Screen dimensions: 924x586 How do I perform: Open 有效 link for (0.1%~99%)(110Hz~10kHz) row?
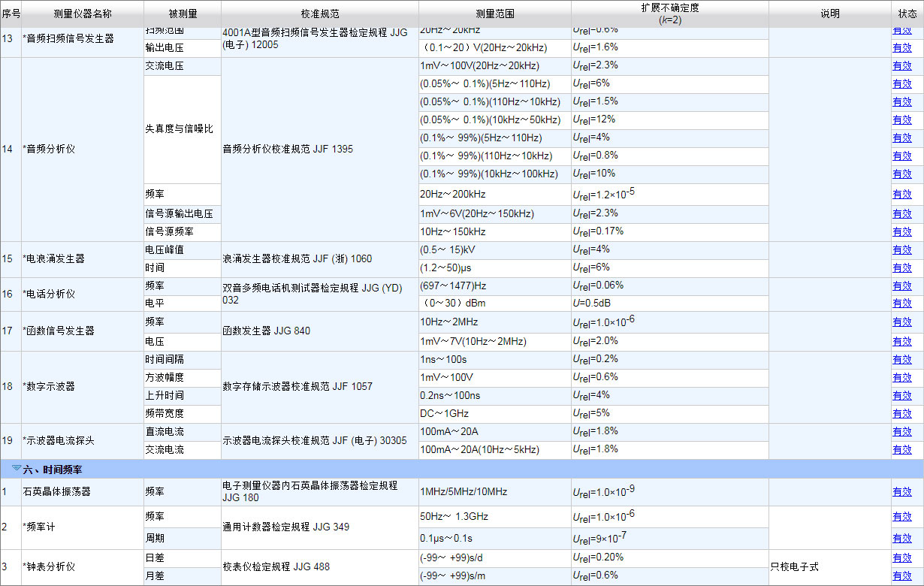pyautogui.click(x=901, y=156)
